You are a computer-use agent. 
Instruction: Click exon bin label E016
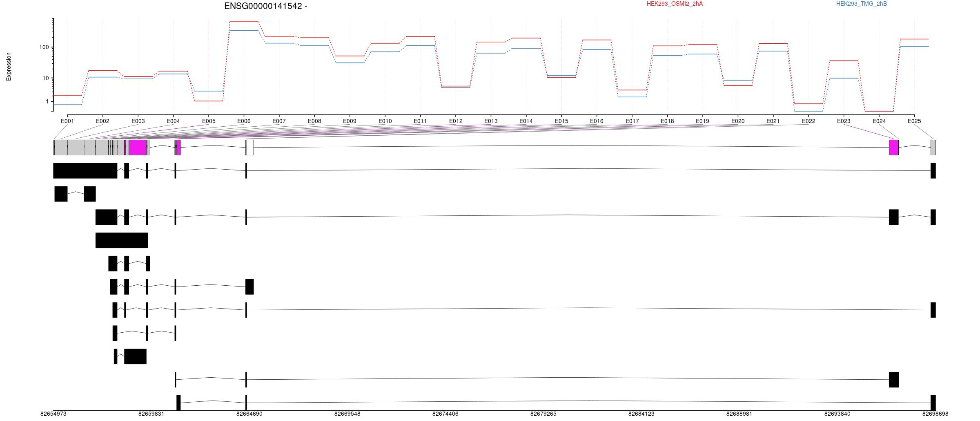(597, 121)
